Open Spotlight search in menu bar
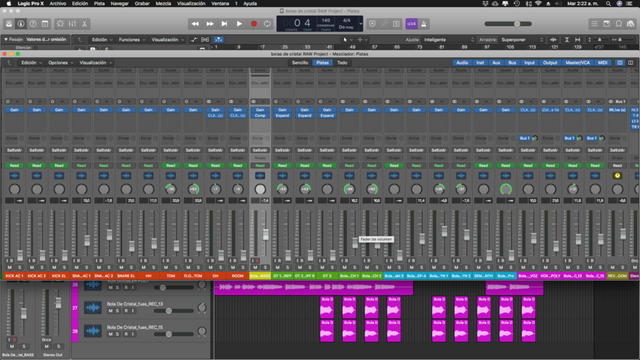Image resolution: width=640 pixels, height=360 pixels. tap(608, 3)
